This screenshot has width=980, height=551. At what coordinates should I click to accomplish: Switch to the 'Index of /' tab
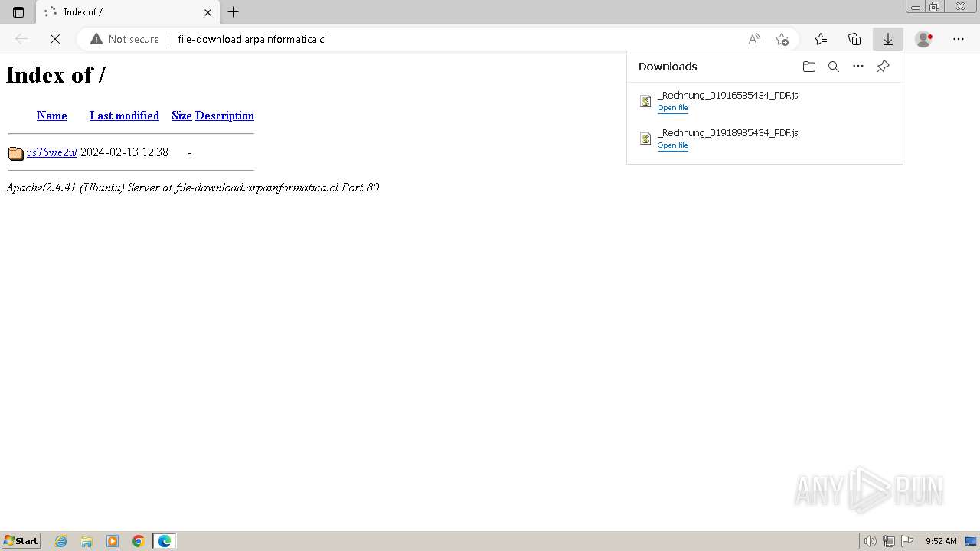click(127, 12)
